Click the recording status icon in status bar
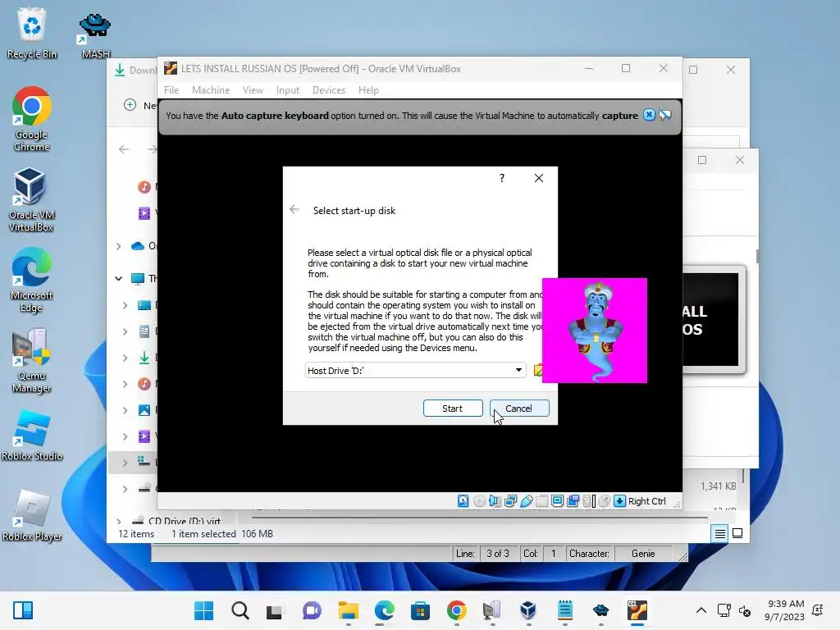 573,501
